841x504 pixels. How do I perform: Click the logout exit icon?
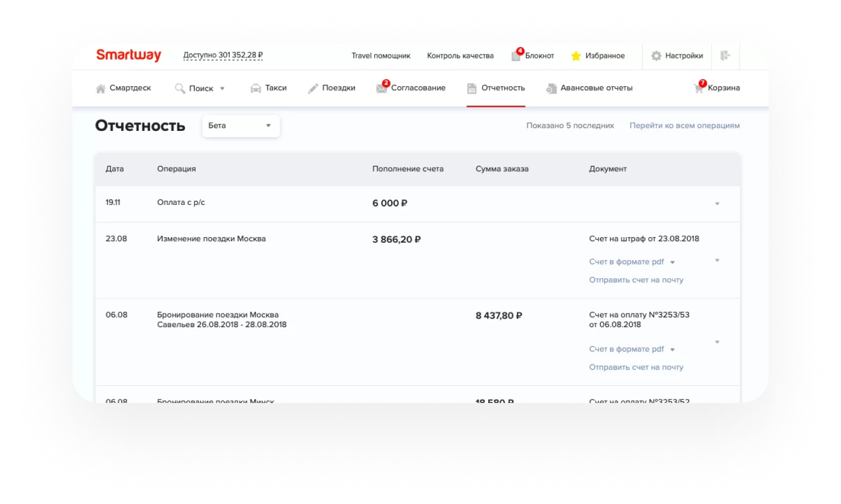point(725,56)
